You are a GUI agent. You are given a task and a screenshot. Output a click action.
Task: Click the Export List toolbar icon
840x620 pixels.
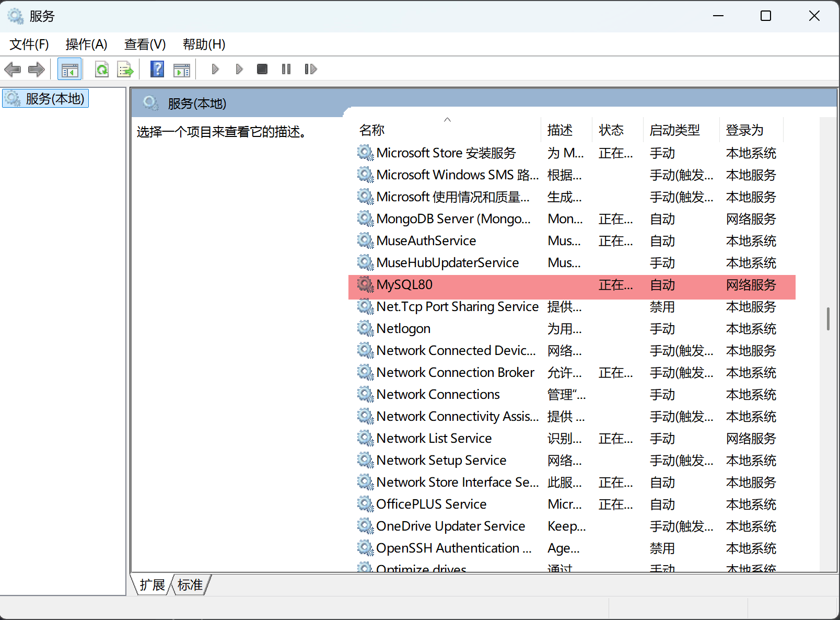coord(125,69)
